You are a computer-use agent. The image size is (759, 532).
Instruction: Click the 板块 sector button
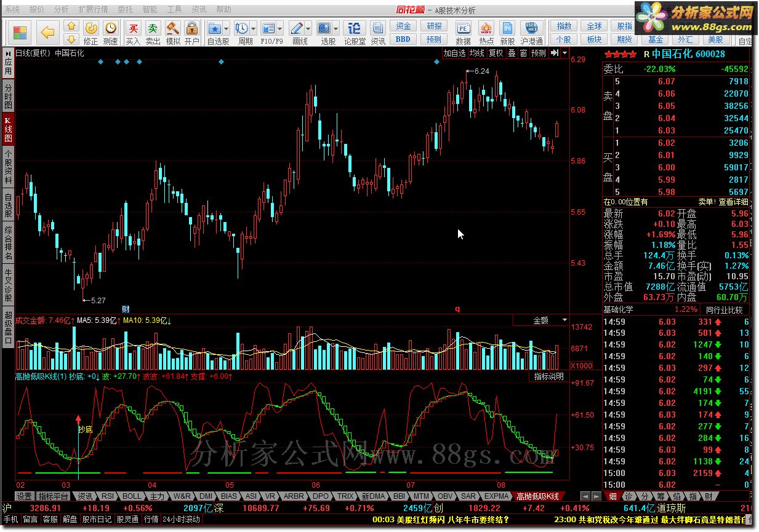click(594, 39)
